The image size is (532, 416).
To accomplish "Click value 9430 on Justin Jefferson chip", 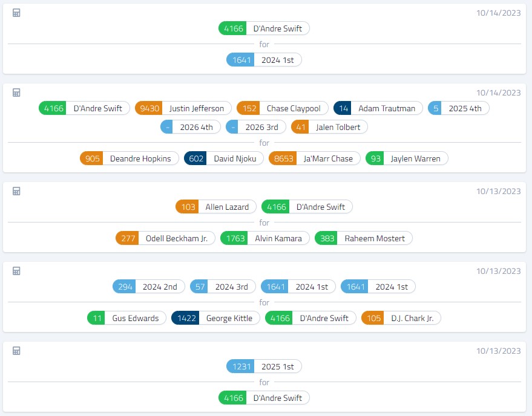I will [x=149, y=108].
